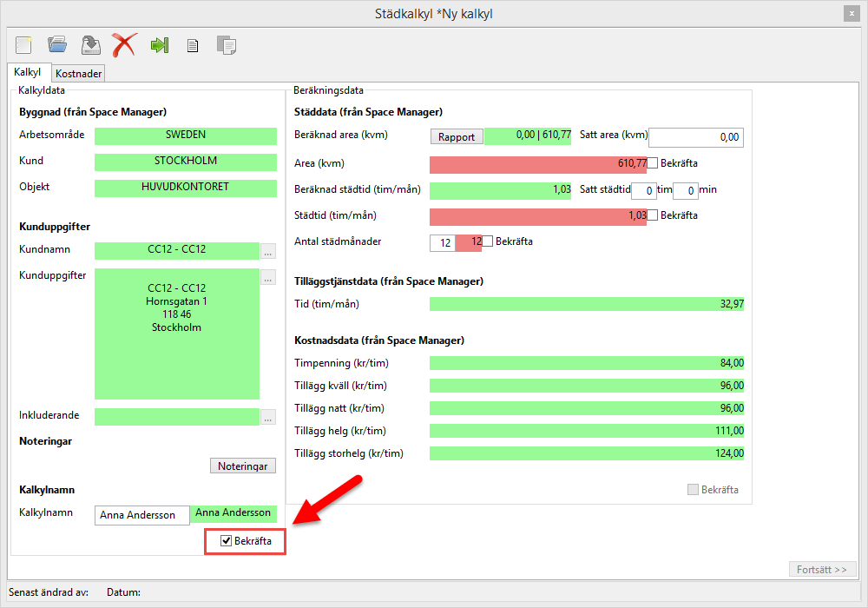
Task: Click the Kalkylnamn text field
Action: [141, 515]
